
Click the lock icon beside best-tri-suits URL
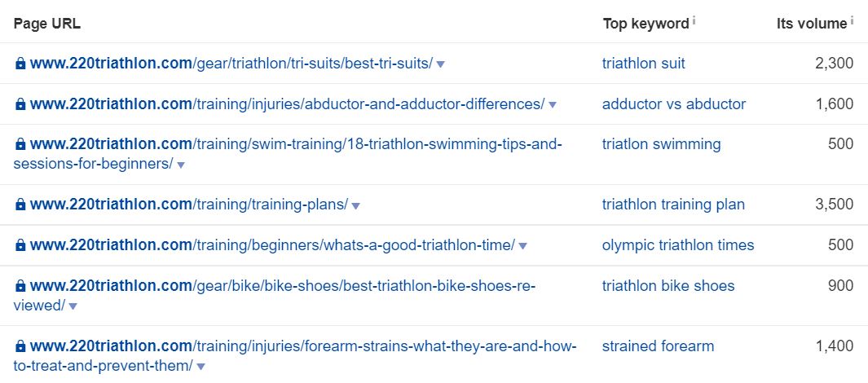(x=20, y=64)
